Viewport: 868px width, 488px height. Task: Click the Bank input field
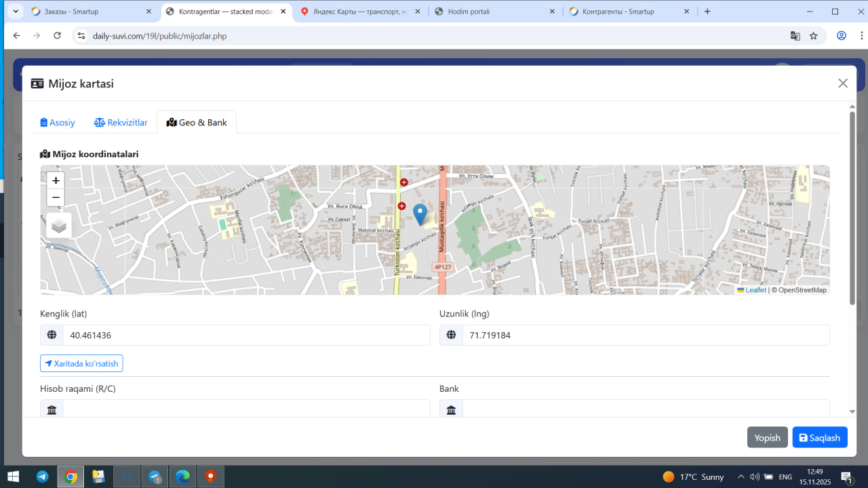tap(646, 409)
